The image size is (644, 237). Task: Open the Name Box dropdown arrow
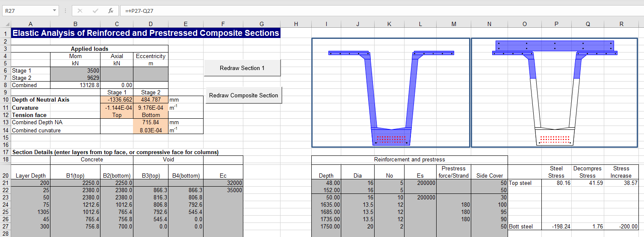click(x=54, y=11)
